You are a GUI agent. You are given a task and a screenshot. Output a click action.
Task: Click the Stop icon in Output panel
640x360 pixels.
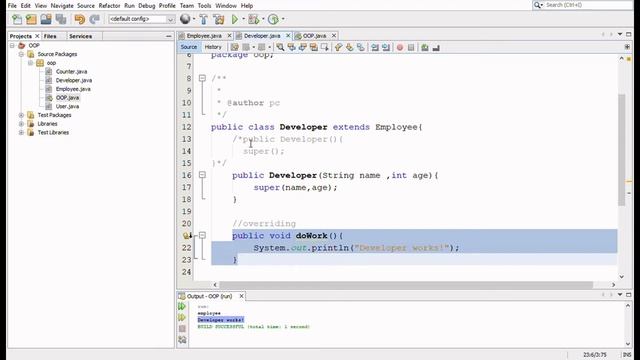[182, 329]
